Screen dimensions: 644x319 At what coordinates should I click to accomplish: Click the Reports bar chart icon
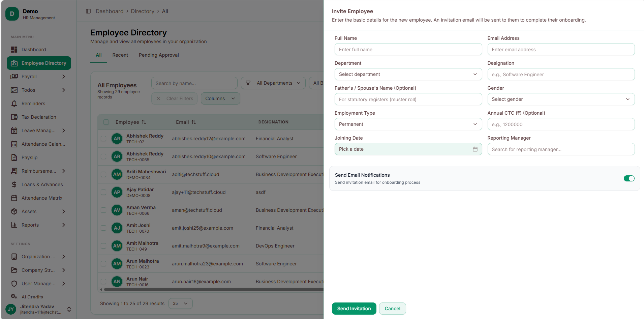click(x=14, y=225)
